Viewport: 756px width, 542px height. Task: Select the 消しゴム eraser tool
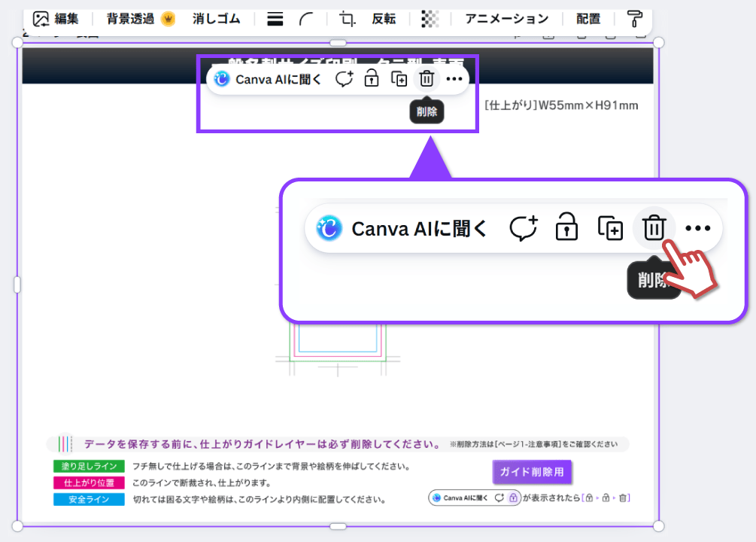click(x=215, y=19)
